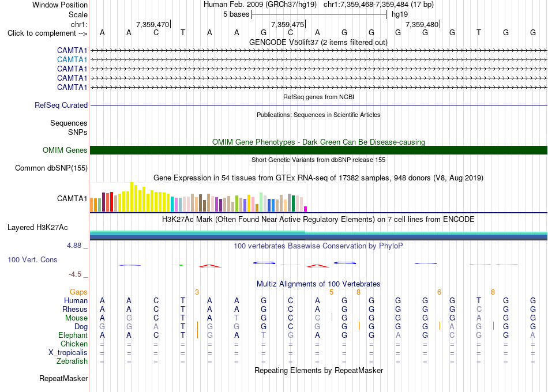Click the 4.88 PhyloP upper scale value
Viewport: 548px width, 392px height.
pos(74,246)
